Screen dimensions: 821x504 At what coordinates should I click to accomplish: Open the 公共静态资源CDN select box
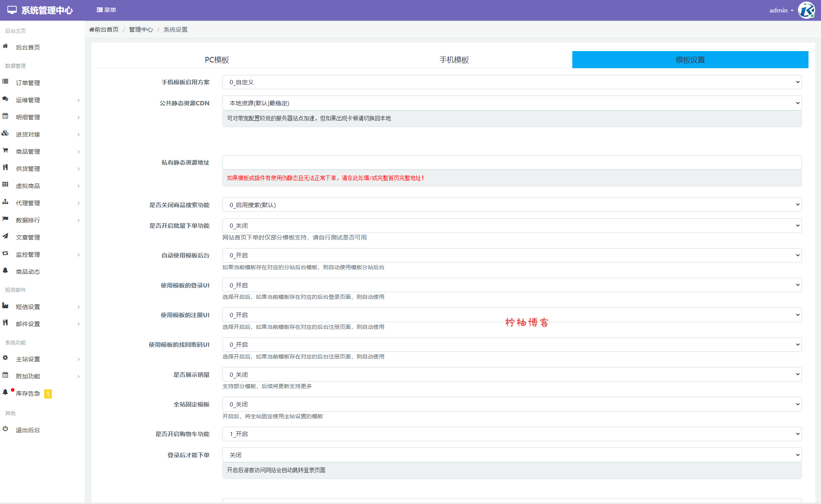(512, 103)
